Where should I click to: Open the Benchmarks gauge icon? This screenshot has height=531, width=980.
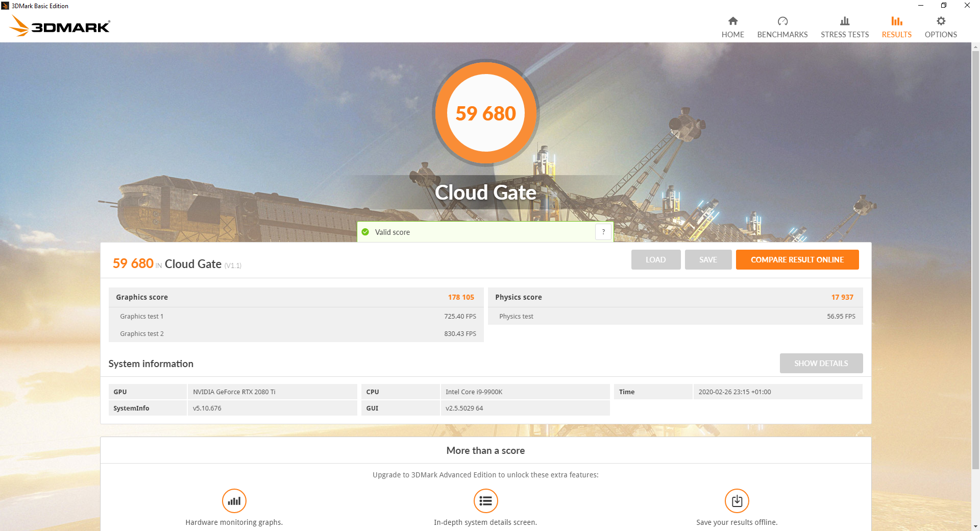pyautogui.click(x=782, y=21)
